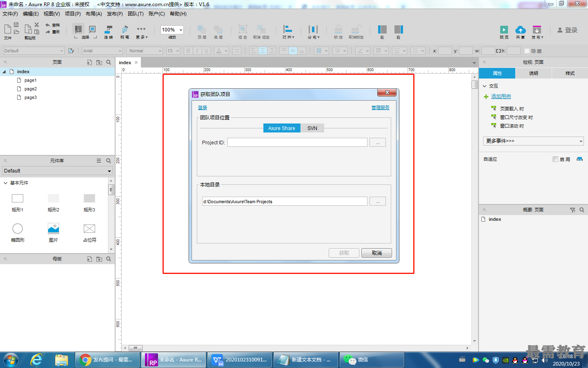Click the contained selection mode icon
The width and height of the screenshot is (588, 368).
click(x=92, y=29)
